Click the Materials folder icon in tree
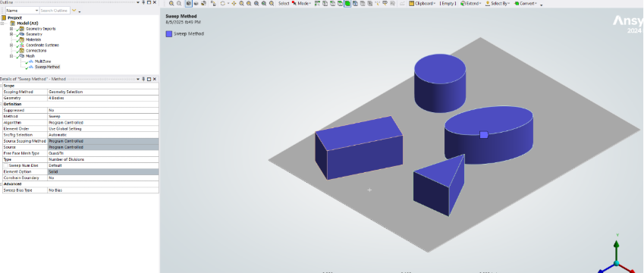 22,40
